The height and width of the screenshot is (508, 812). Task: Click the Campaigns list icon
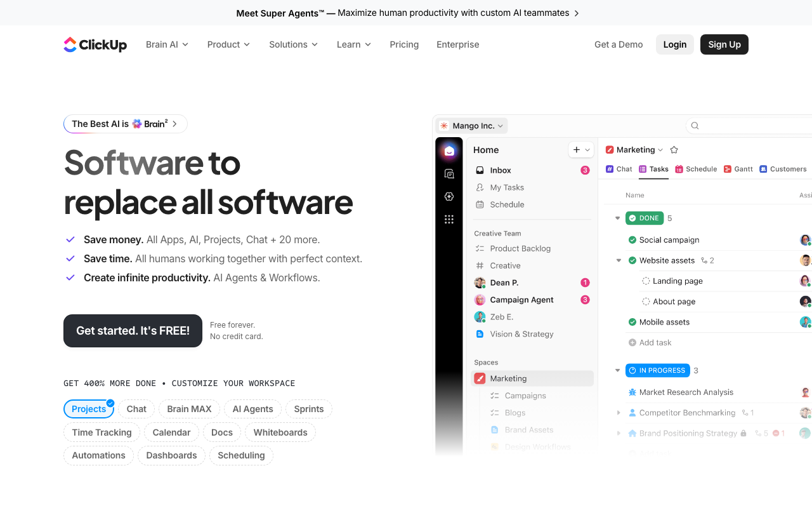pyautogui.click(x=495, y=396)
